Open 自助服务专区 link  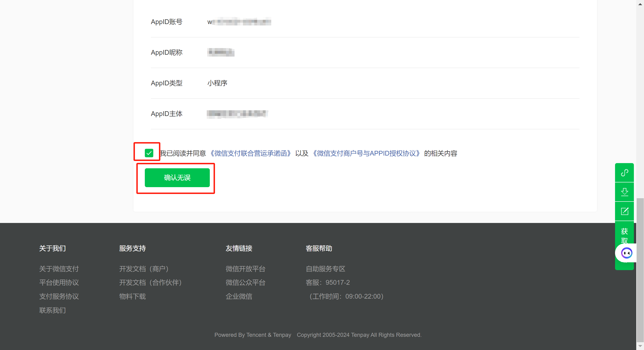click(325, 269)
